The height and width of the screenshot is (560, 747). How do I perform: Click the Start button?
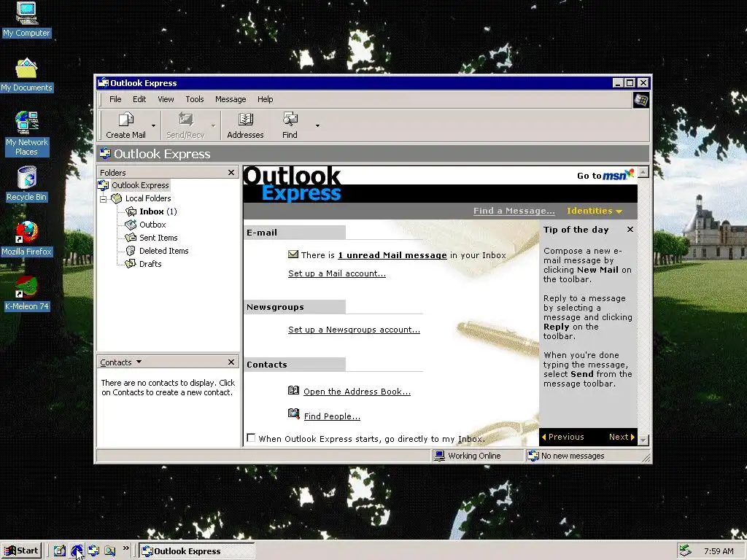click(x=21, y=551)
